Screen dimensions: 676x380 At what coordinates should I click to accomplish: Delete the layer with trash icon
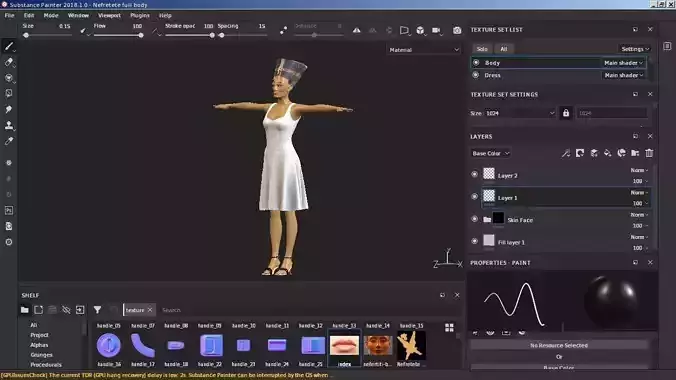649,153
